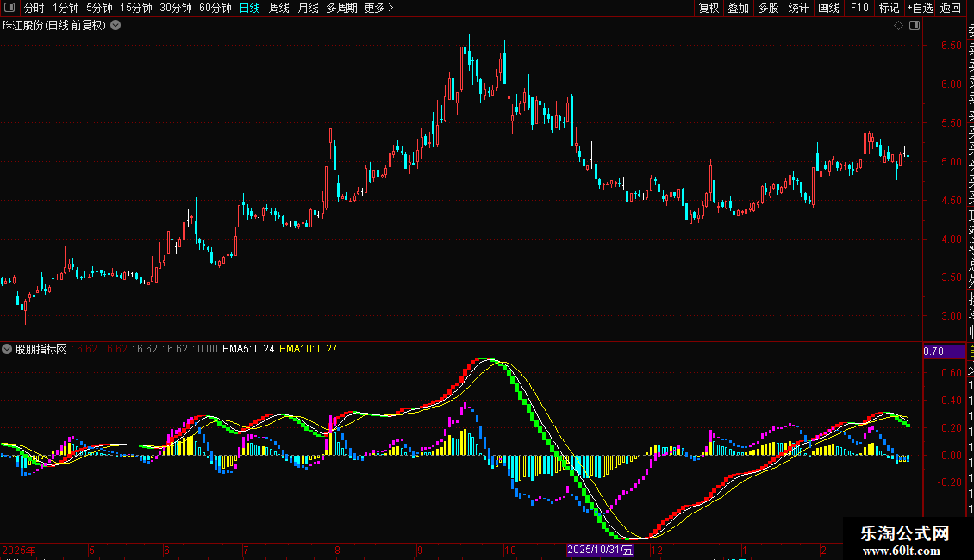
Task: Toggle the right side panel icon
Action: [x=913, y=26]
